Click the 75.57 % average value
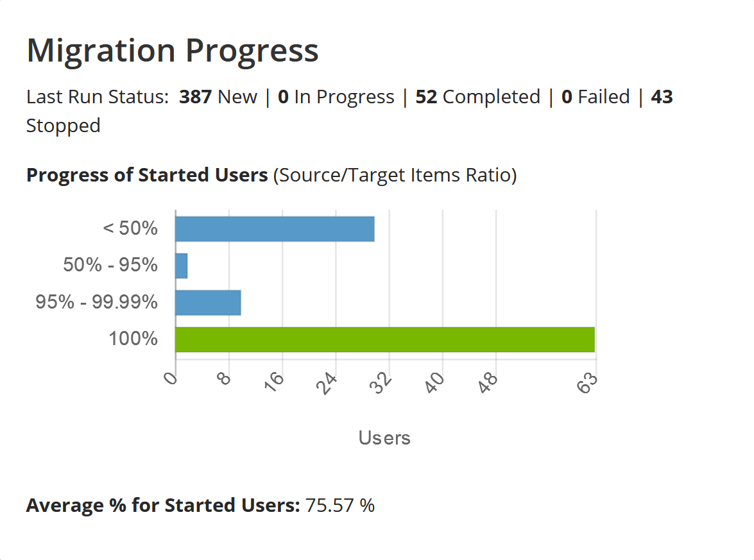 [340, 505]
